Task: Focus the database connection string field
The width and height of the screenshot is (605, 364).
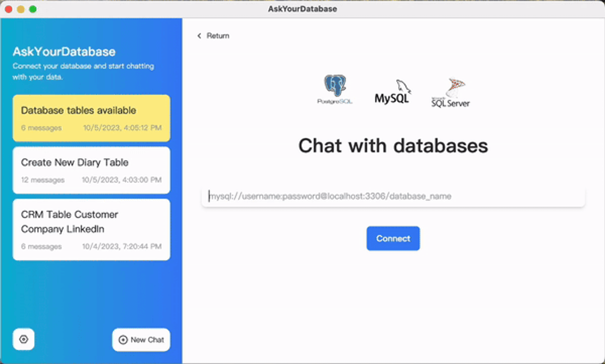Action: (x=393, y=196)
